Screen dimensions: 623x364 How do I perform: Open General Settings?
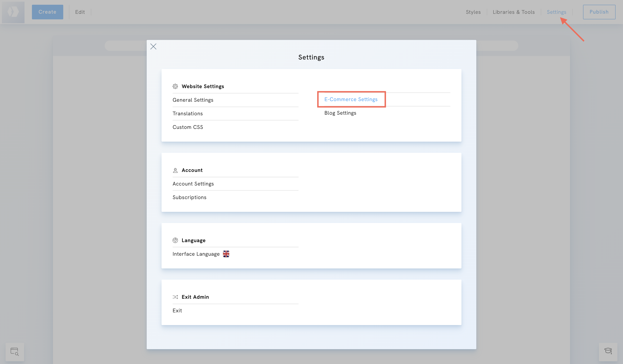[x=193, y=100]
